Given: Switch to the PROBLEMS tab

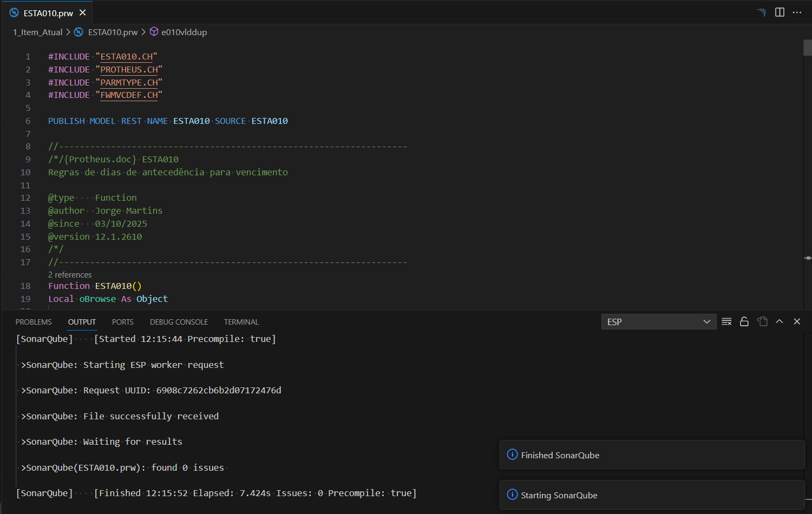Looking at the screenshot, I should (x=34, y=322).
